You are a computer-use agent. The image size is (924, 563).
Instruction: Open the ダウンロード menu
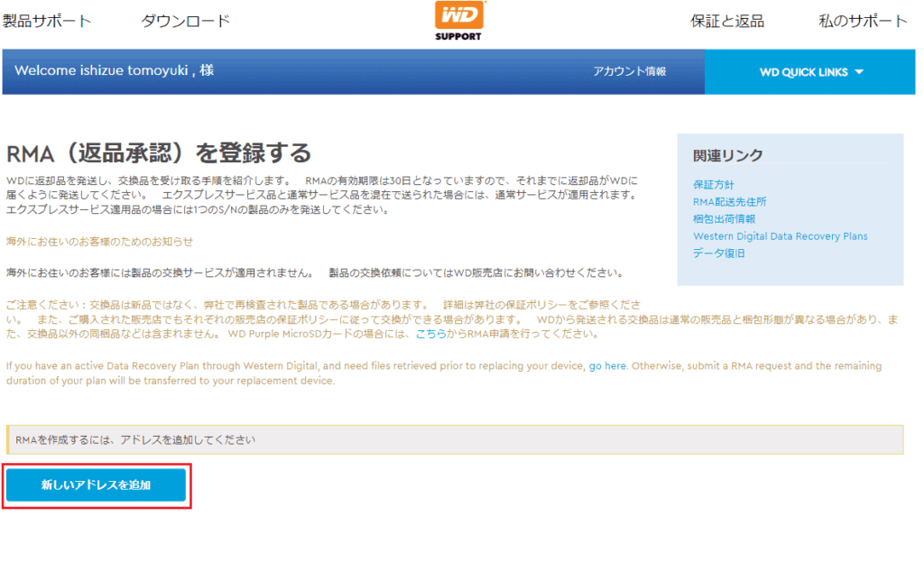(185, 21)
